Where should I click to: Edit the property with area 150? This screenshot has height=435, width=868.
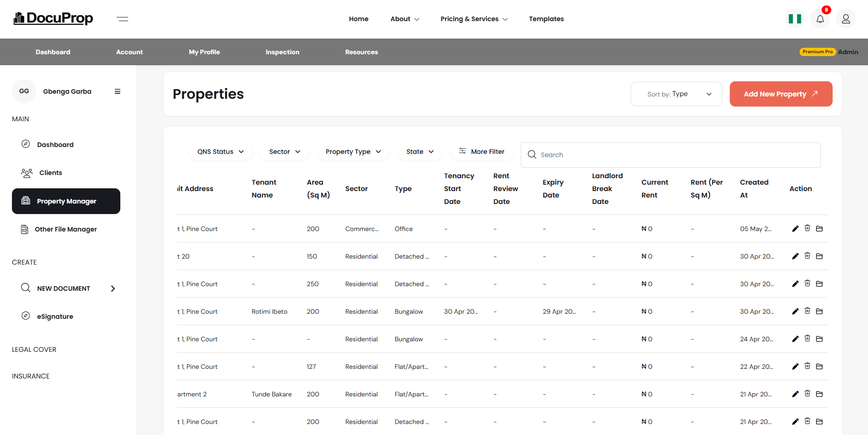(x=795, y=256)
